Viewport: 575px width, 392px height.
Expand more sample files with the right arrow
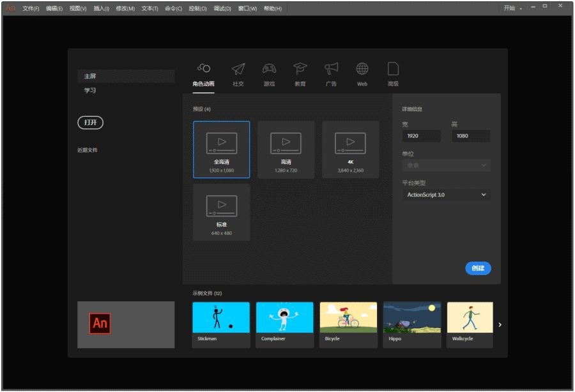click(499, 324)
